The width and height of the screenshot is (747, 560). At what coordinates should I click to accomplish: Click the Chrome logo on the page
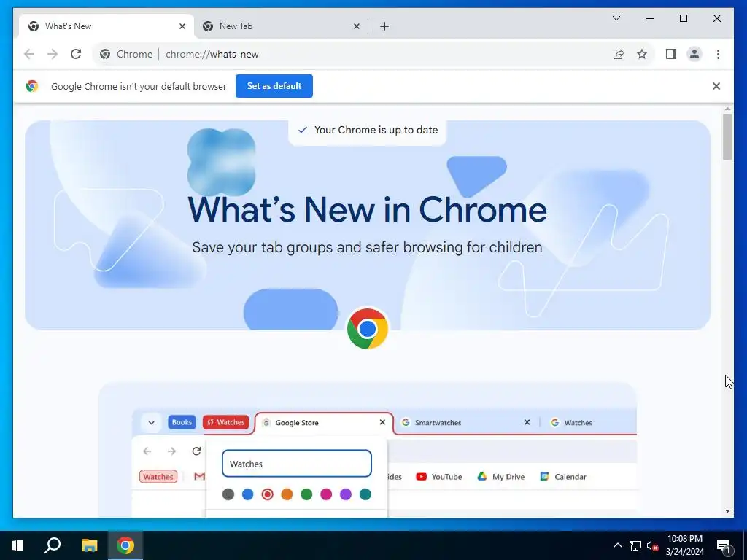click(368, 329)
